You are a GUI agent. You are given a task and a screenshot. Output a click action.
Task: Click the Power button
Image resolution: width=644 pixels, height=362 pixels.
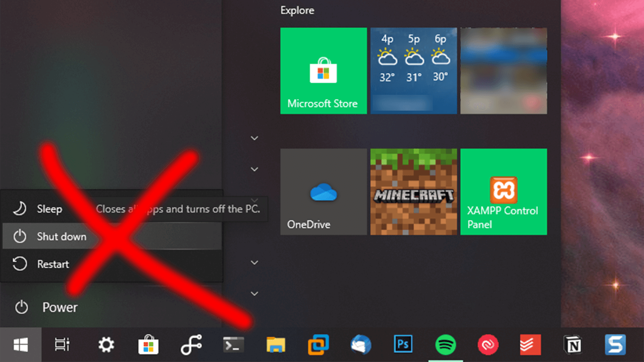click(x=60, y=307)
